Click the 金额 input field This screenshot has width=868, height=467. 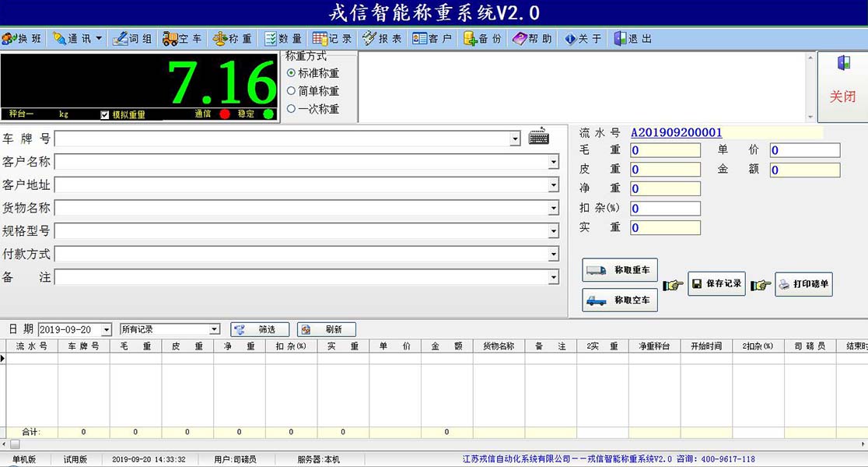(805, 170)
